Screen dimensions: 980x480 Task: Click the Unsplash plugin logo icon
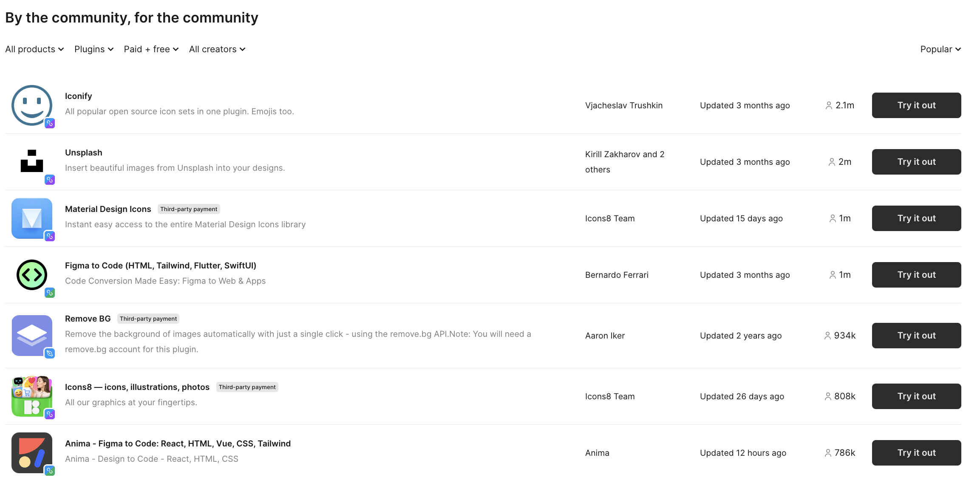[x=32, y=161]
